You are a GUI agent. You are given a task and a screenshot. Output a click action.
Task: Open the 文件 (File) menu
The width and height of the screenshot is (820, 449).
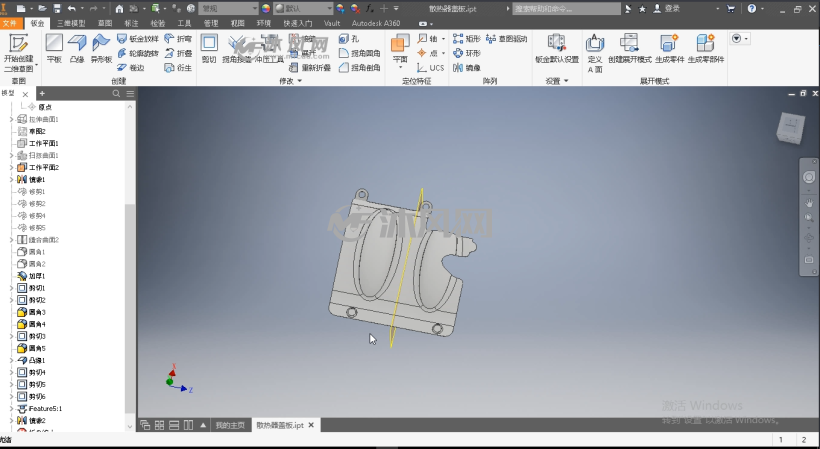[x=9, y=23]
